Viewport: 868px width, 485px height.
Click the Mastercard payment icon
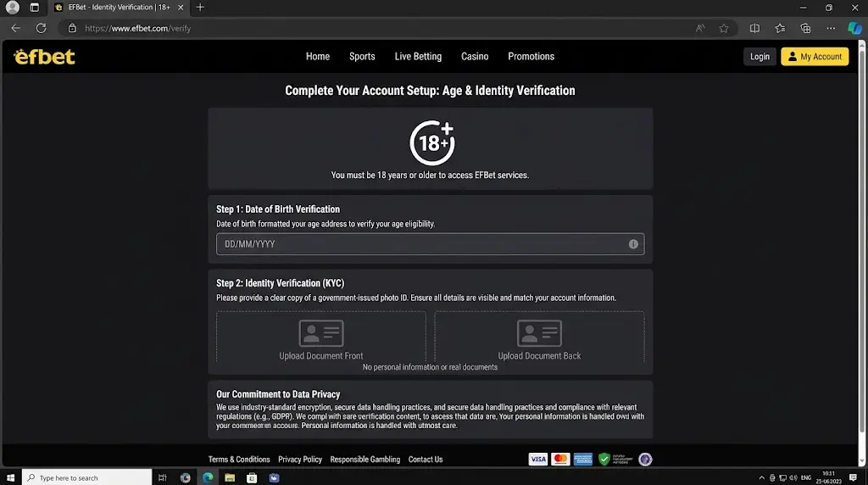[560, 459]
